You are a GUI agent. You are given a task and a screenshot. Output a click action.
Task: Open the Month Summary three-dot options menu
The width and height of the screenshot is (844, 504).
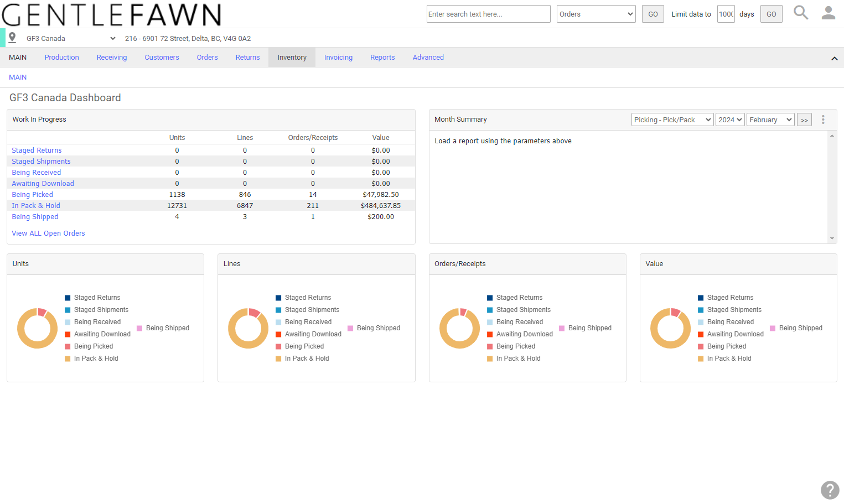(x=823, y=119)
